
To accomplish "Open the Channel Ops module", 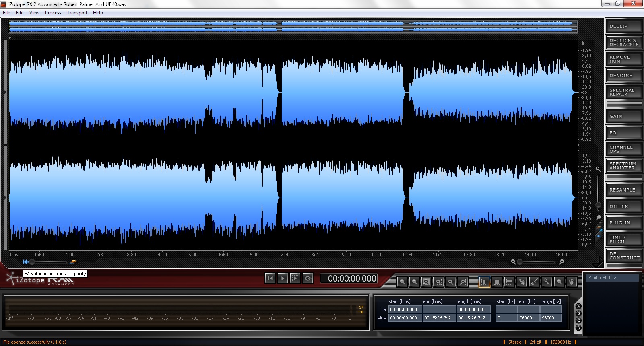I will tap(624, 149).
